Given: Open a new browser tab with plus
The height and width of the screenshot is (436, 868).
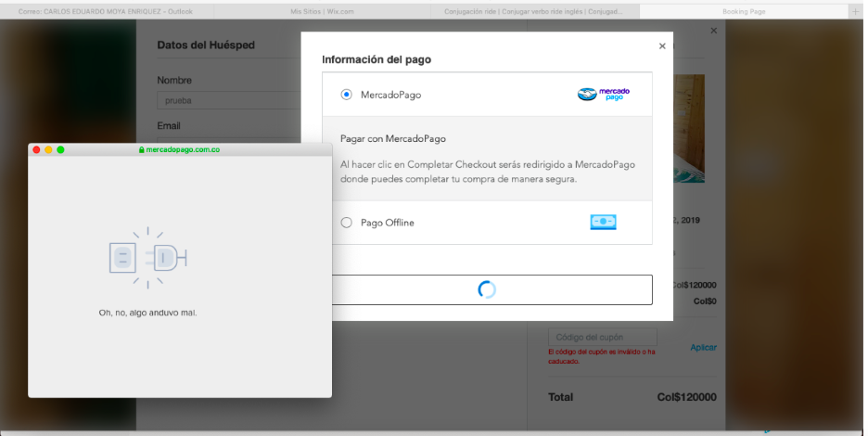Looking at the screenshot, I should click(x=855, y=11).
